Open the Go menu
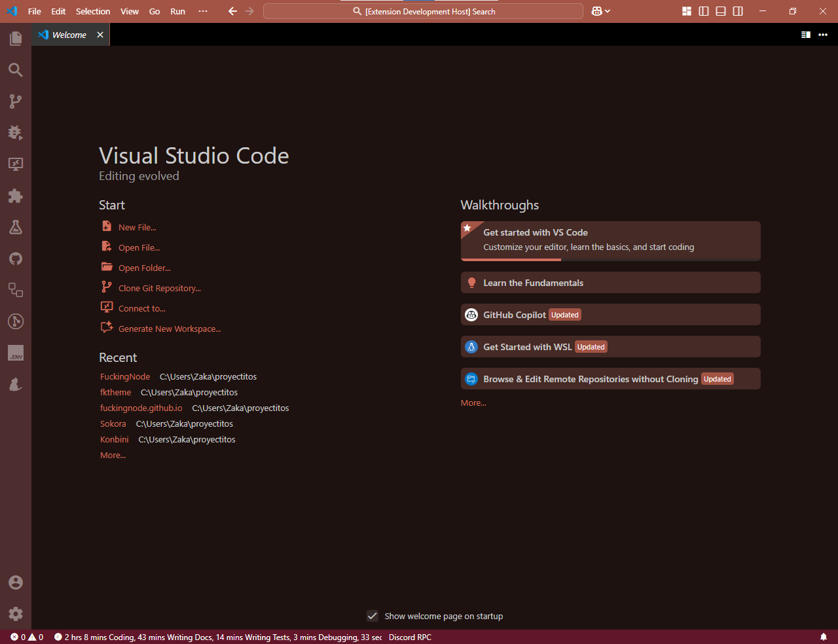Viewport: 838px width, 644px height. (x=155, y=11)
